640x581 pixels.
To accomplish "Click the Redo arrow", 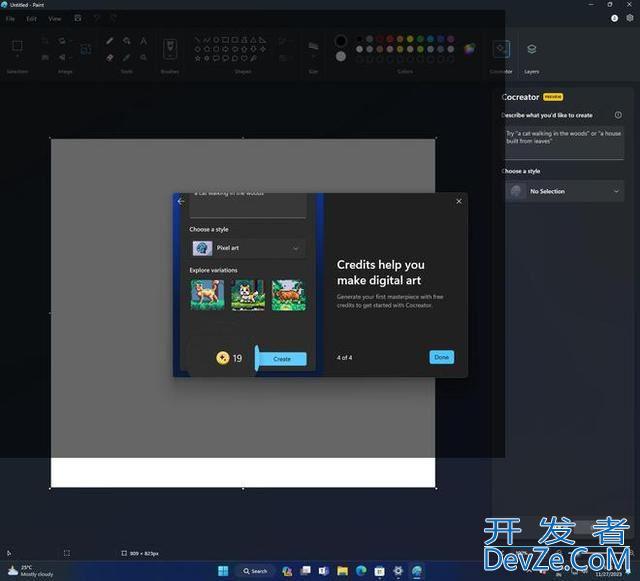I will point(113,18).
